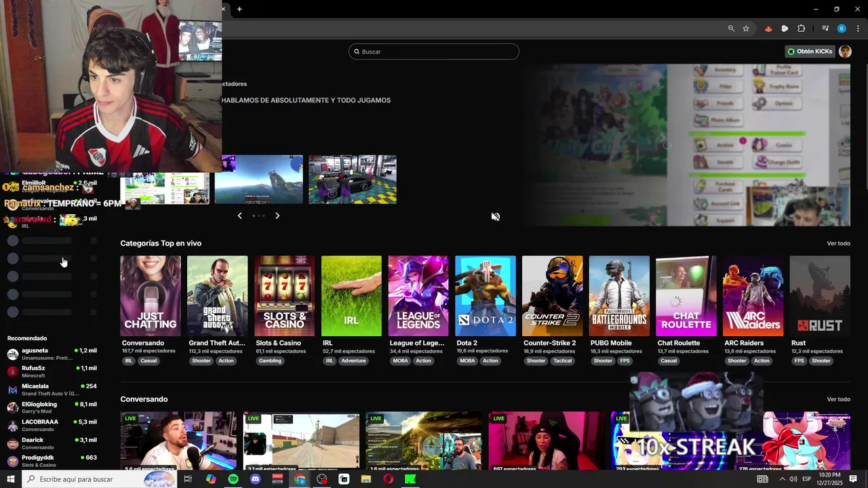Screen dimensions: 868x488
Task: Click the zoom magnifier icon in address bar
Action: (x=731, y=28)
